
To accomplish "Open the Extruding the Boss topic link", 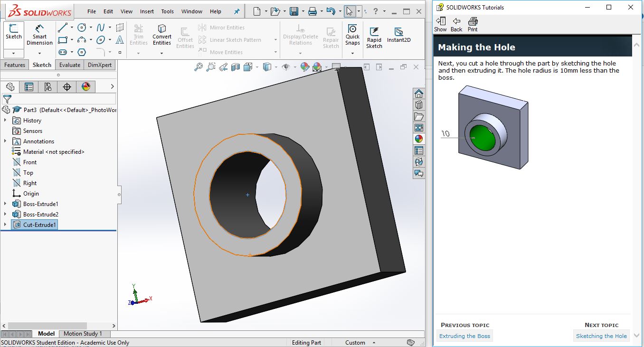I will click(x=464, y=336).
